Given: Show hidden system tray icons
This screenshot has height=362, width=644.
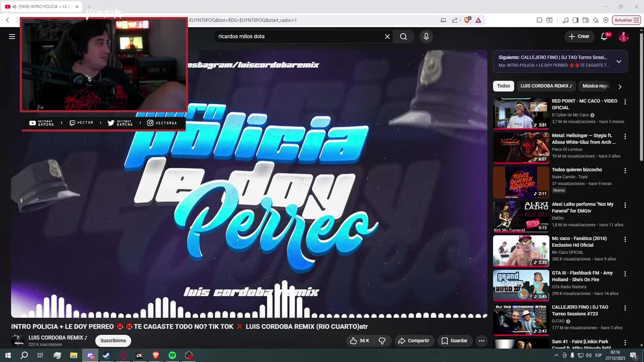Looking at the screenshot, I should point(556,355).
